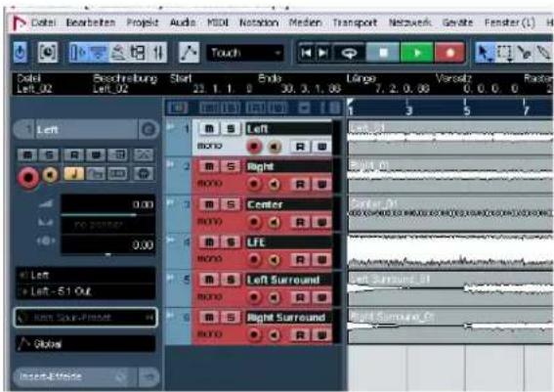The height and width of the screenshot is (392, 554).
Task: Click the inspector monitor speaker button
Action: click(x=51, y=175)
